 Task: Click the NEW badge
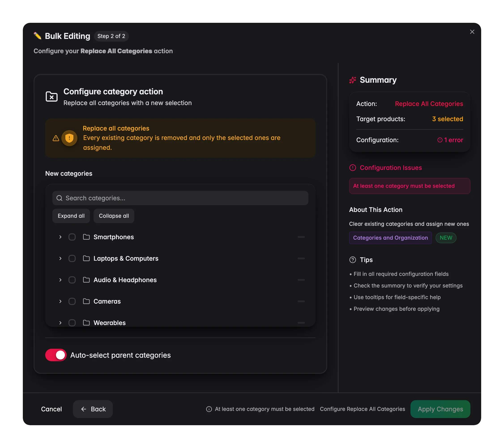(x=446, y=238)
